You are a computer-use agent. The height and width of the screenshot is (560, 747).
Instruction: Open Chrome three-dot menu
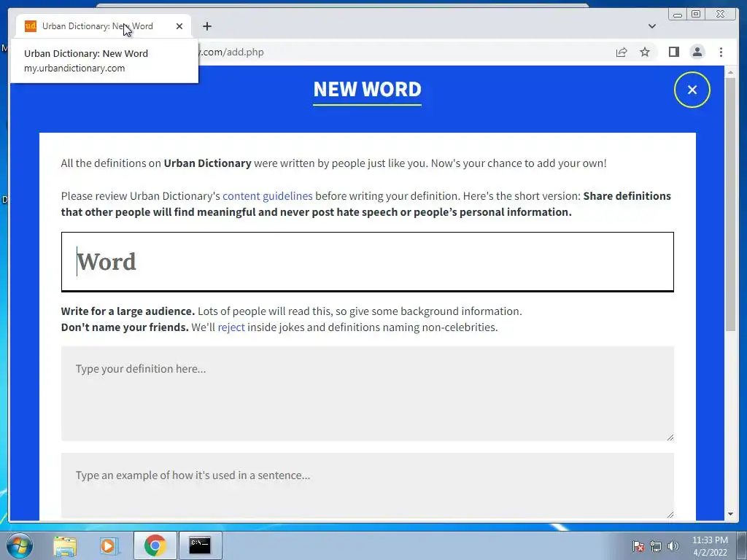point(721,52)
